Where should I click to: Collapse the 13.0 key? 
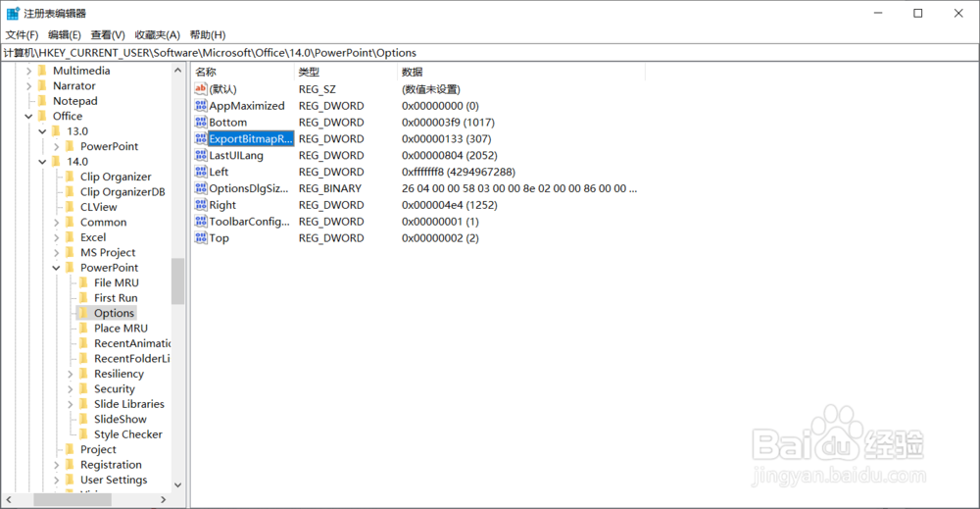42,131
